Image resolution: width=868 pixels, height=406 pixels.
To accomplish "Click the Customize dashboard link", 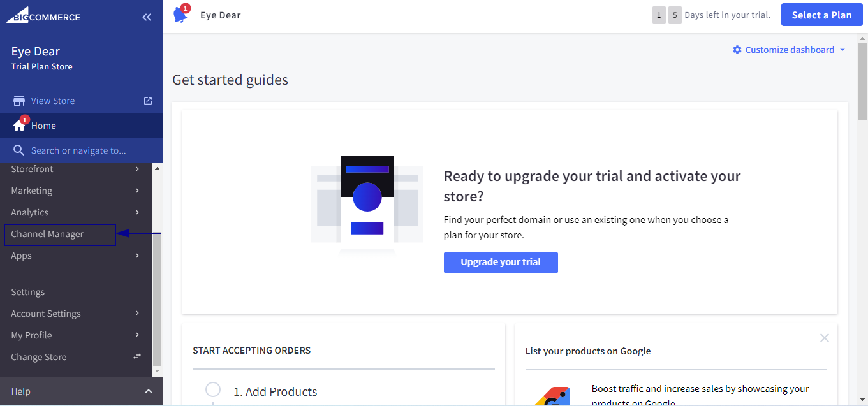I will (790, 50).
